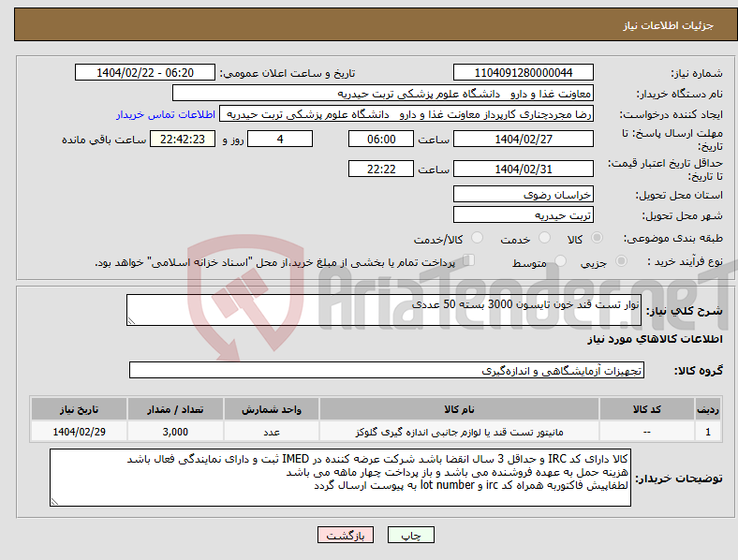Click the request creator field رضا مجردچناری
This screenshot has height=560, width=738.
406,114
